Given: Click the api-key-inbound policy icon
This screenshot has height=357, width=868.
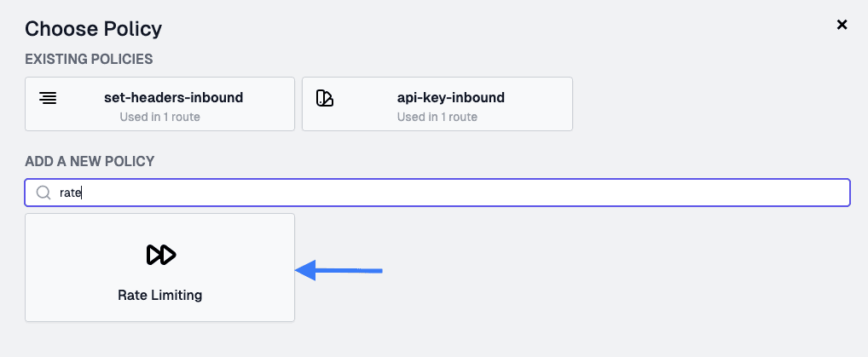Looking at the screenshot, I should (x=325, y=98).
